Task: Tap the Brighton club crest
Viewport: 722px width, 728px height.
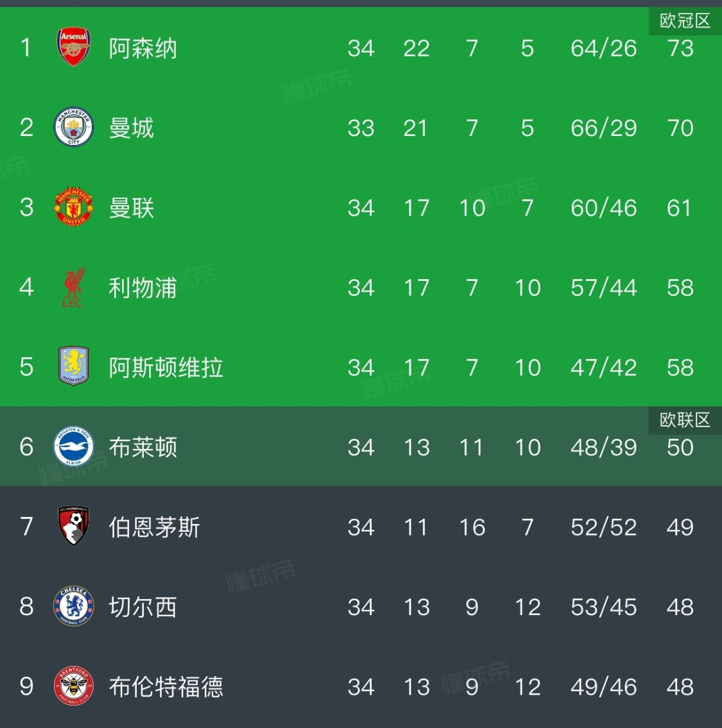Action: pyautogui.click(x=74, y=446)
